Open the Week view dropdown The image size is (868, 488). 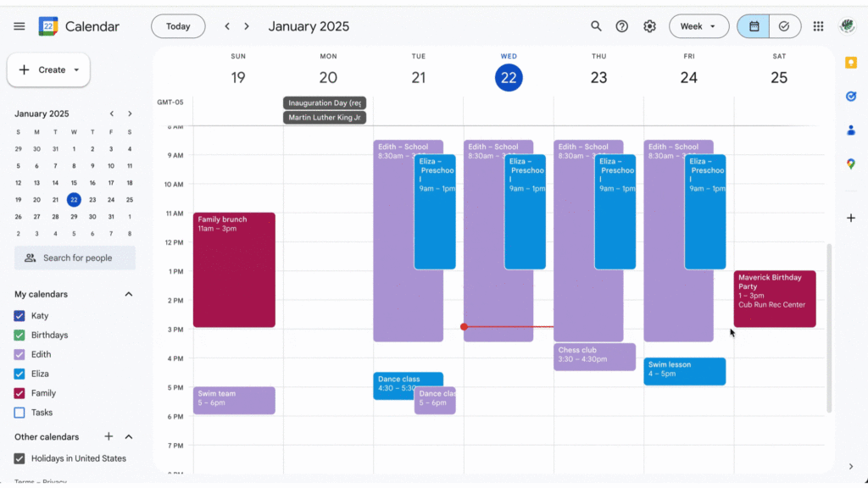pos(698,26)
